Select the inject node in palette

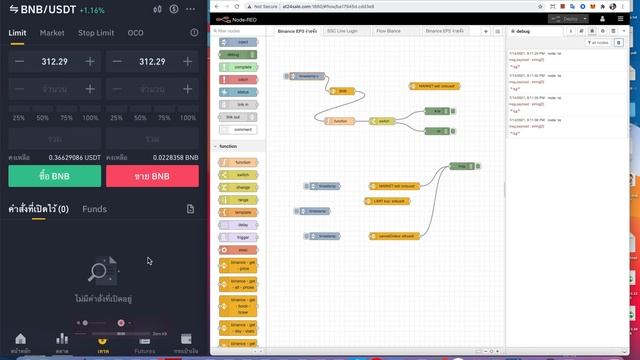coord(238,42)
